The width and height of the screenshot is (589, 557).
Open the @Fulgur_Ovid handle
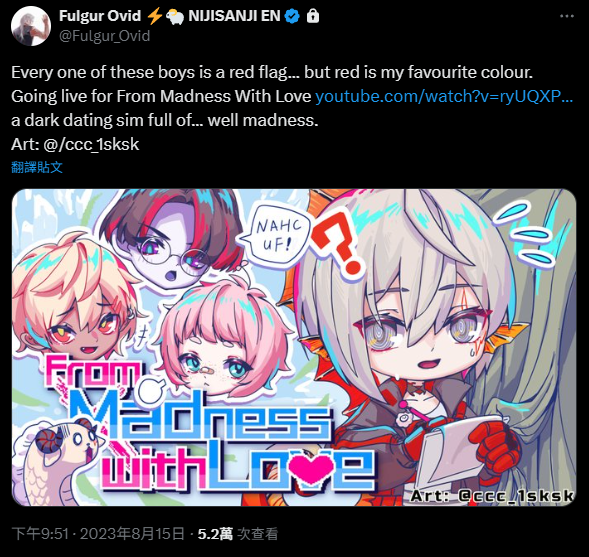tap(104, 36)
